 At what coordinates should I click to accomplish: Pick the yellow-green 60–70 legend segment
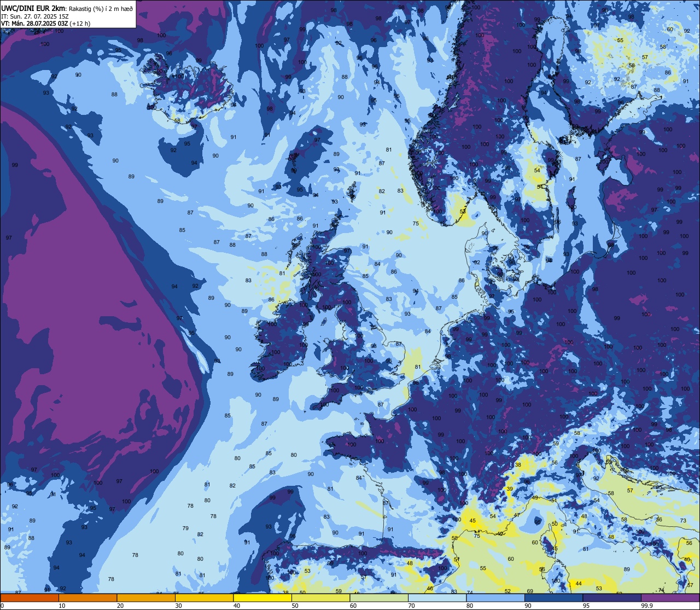coord(379,598)
